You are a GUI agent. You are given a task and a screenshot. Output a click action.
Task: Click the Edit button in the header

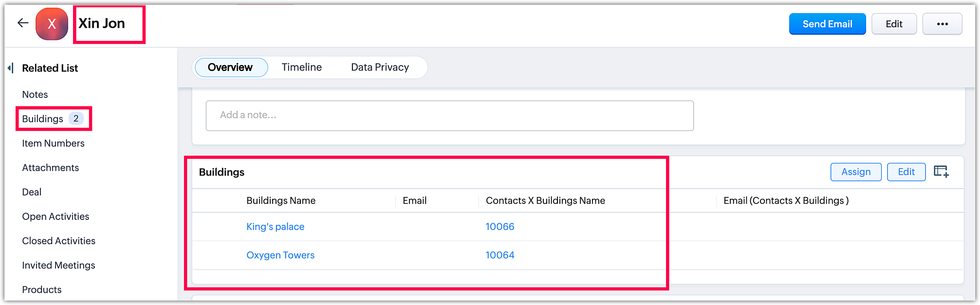pyautogui.click(x=894, y=24)
